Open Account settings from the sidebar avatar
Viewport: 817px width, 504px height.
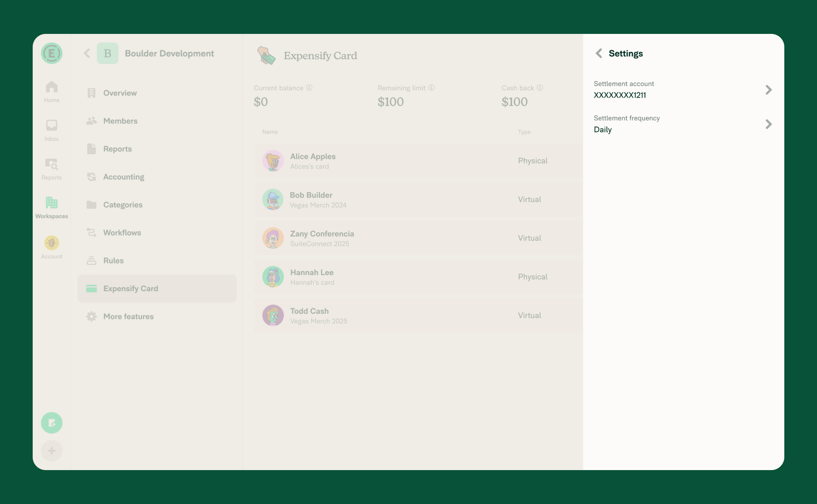(51, 243)
